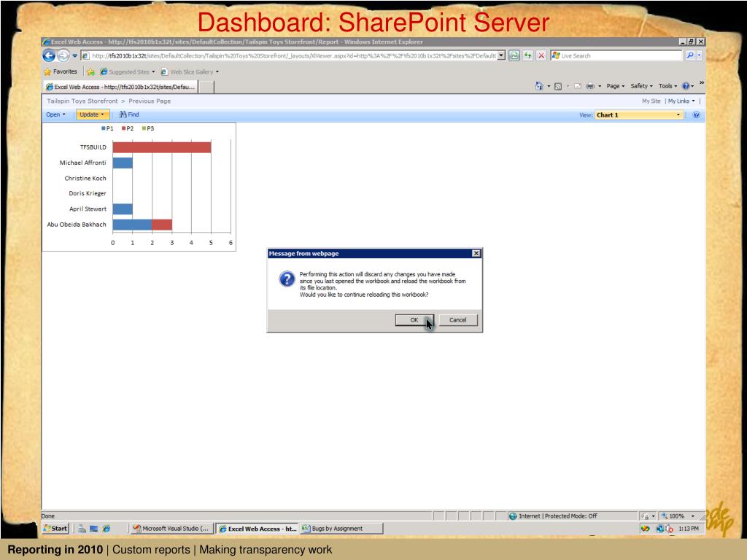Click the red P2 legend swatch

click(123, 128)
